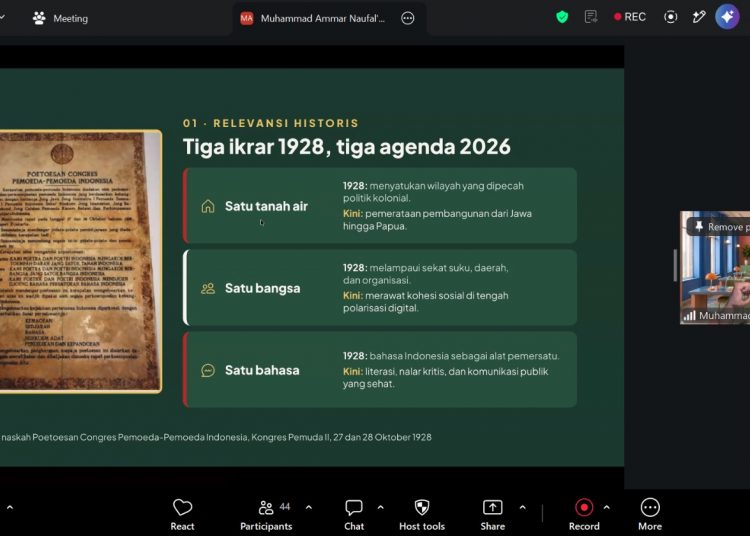This screenshot has width=750, height=536.
Task: Expand the Chat options arrow
Action: (380, 507)
